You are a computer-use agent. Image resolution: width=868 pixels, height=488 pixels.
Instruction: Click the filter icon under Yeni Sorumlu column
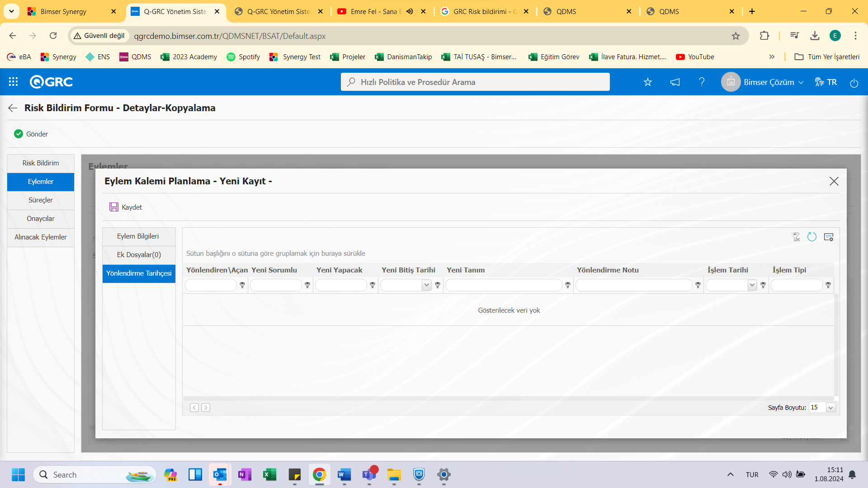307,285
